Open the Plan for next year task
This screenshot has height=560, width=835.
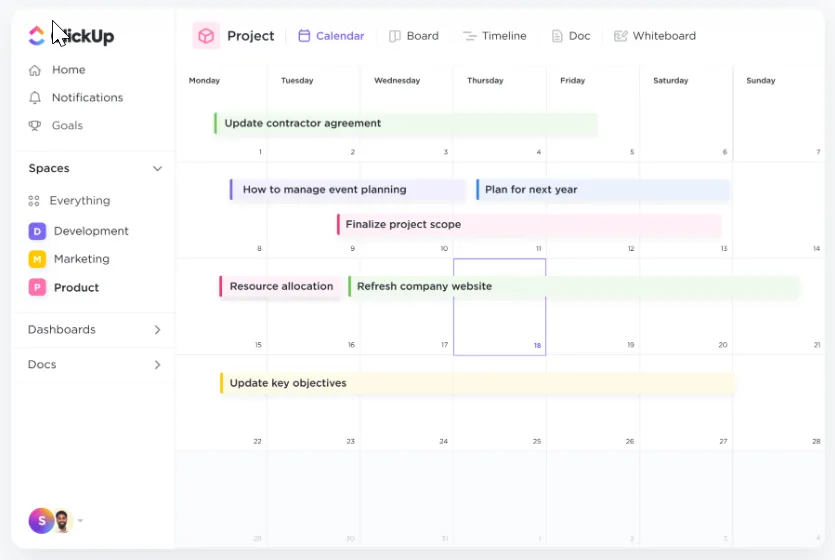point(603,190)
